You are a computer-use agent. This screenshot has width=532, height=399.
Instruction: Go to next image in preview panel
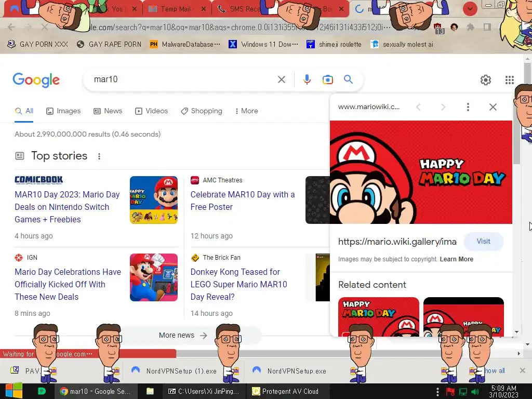pos(443,107)
